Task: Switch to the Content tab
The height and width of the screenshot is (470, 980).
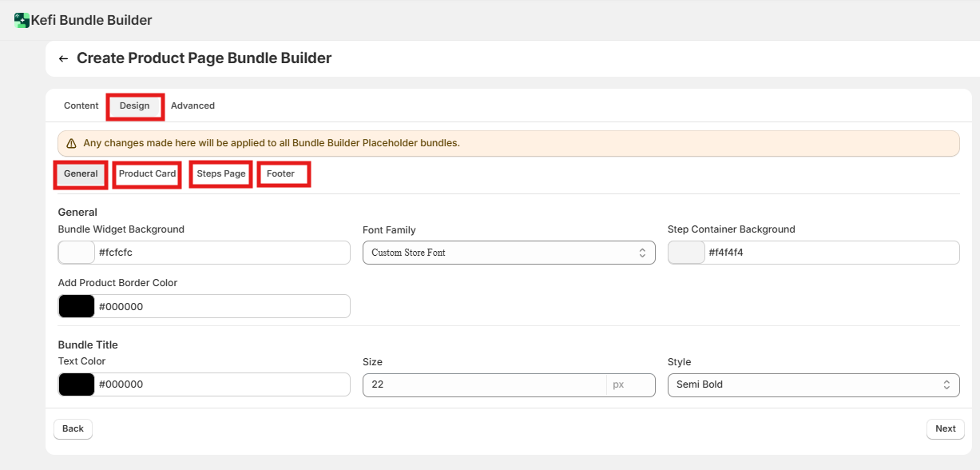Action: [81, 106]
